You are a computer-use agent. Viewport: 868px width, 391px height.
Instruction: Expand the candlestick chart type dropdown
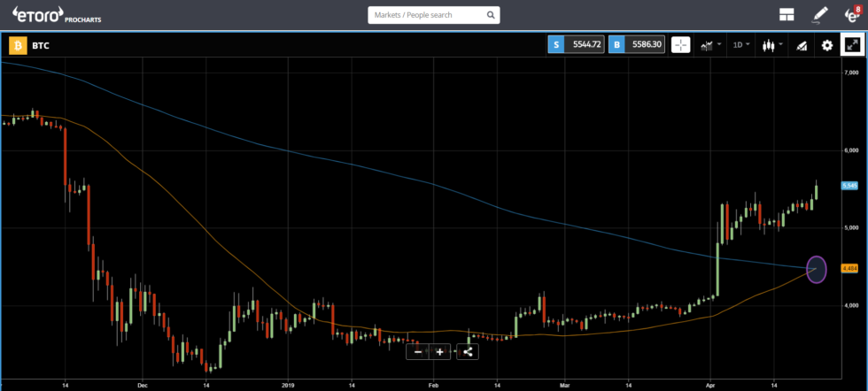[771, 45]
